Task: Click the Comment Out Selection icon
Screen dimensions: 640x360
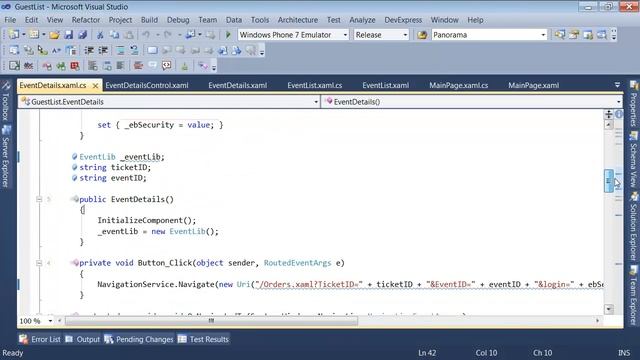Action: point(120,51)
